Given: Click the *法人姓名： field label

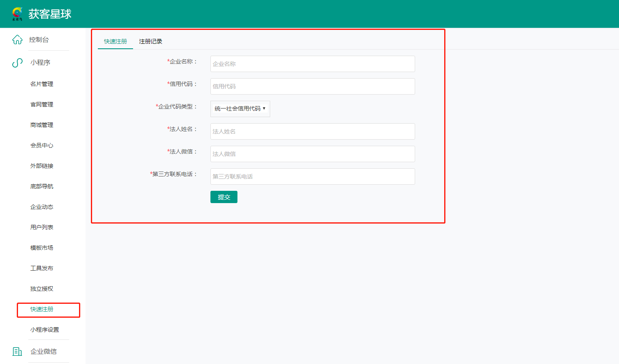Looking at the screenshot, I should [x=182, y=129].
